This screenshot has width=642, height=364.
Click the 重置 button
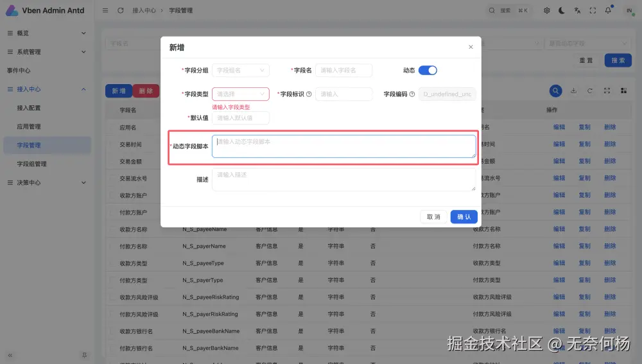coord(586,60)
